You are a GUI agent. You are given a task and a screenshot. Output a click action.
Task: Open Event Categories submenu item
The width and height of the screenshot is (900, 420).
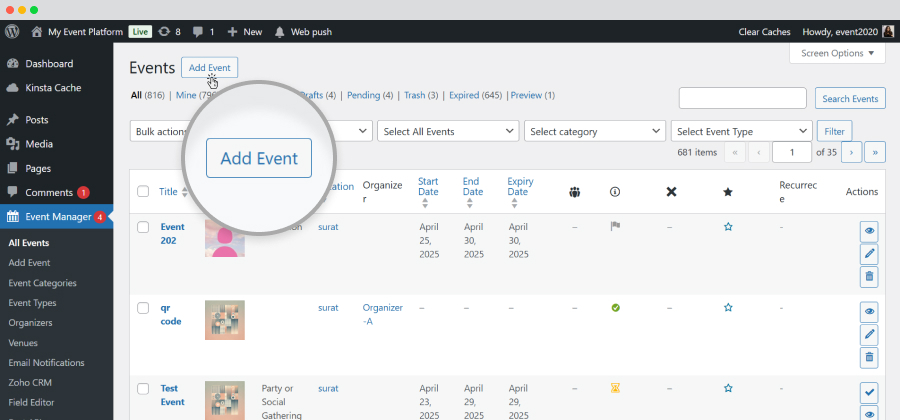[x=42, y=283]
